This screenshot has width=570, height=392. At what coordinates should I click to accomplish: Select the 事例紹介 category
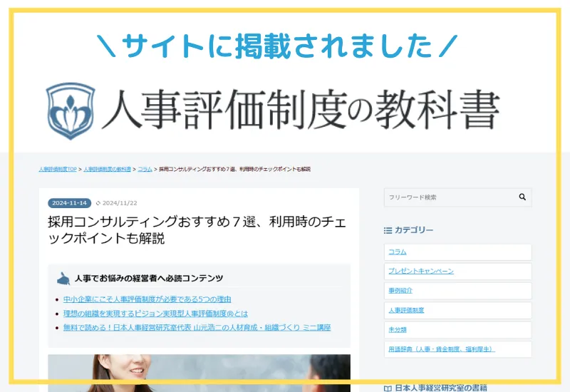(400, 291)
